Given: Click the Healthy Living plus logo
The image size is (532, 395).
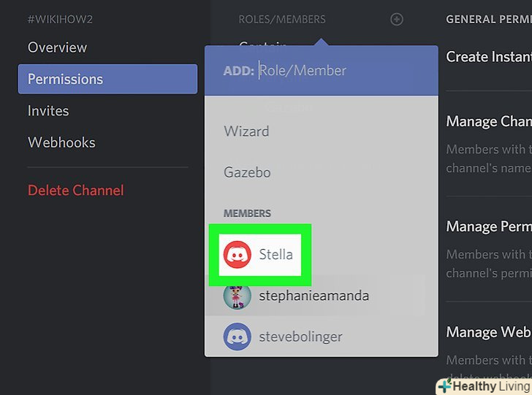Looking at the screenshot, I should coord(444,386).
